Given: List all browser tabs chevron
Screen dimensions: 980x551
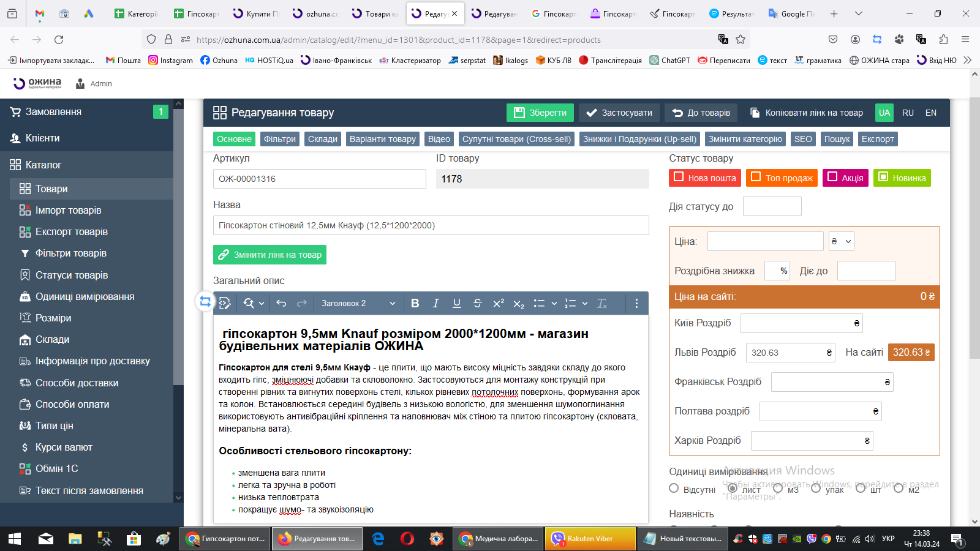Looking at the screenshot, I should click(859, 13).
